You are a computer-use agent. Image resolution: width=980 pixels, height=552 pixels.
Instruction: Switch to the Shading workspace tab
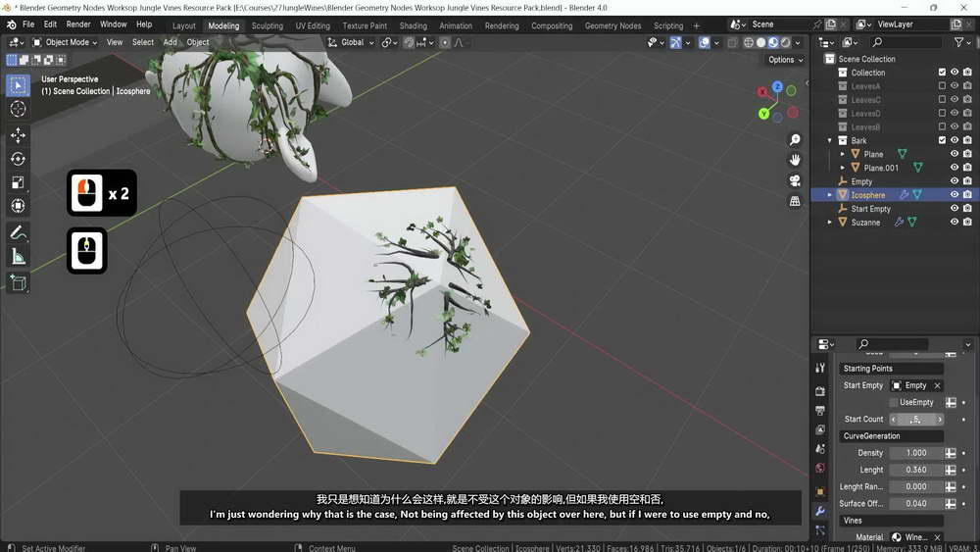pyautogui.click(x=414, y=25)
